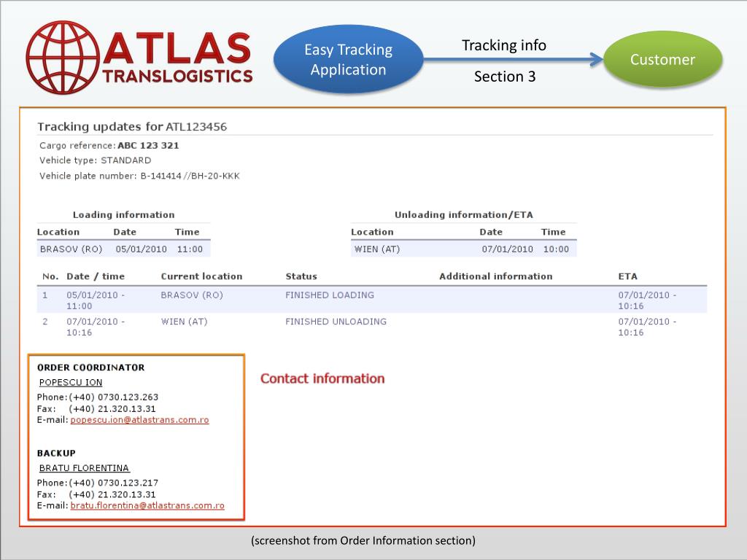This screenshot has height=560, width=747.
Task: Select cargo reference ABC 123 321
Action: point(148,146)
